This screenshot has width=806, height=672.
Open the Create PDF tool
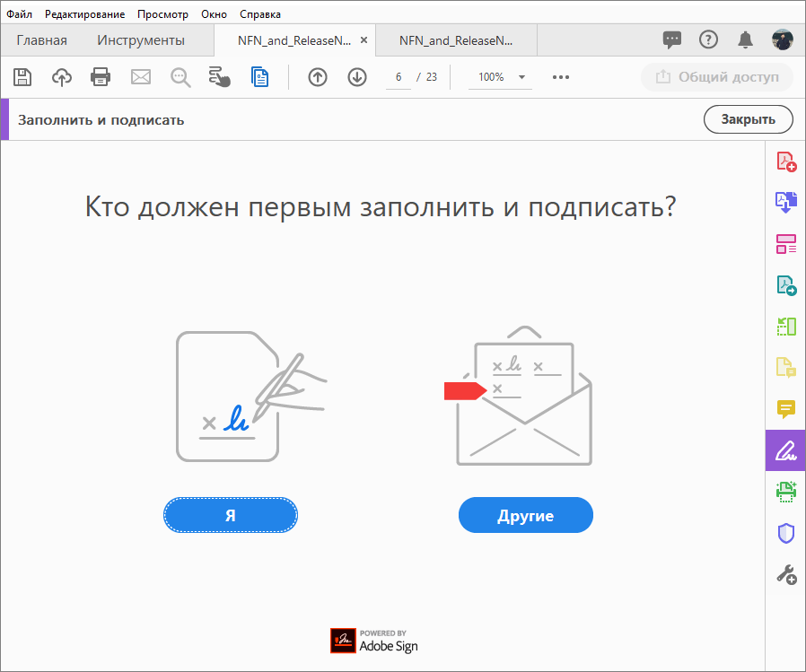click(785, 161)
